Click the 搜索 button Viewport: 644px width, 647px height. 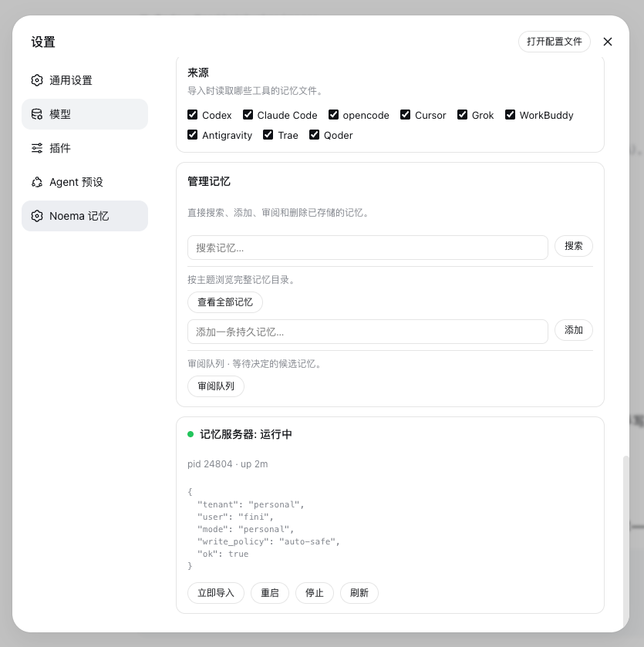click(574, 246)
